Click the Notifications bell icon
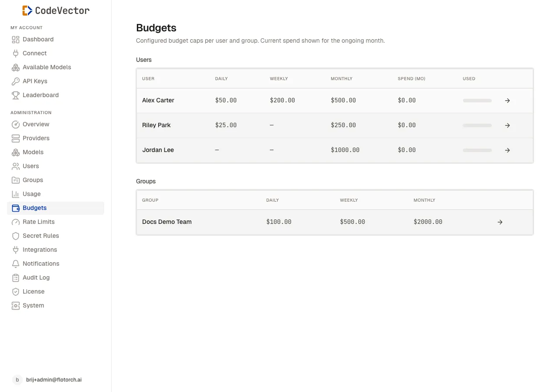 tap(16, 264)
